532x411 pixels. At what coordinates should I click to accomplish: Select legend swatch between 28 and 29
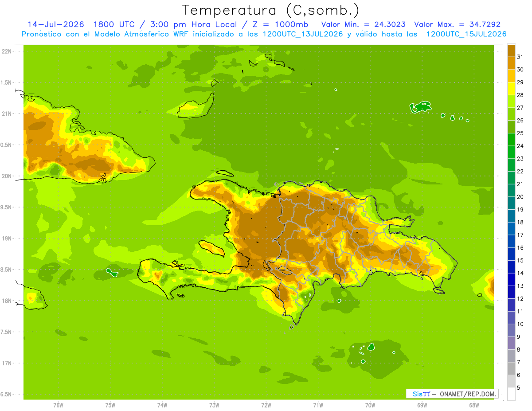click(x=511, y=89)
